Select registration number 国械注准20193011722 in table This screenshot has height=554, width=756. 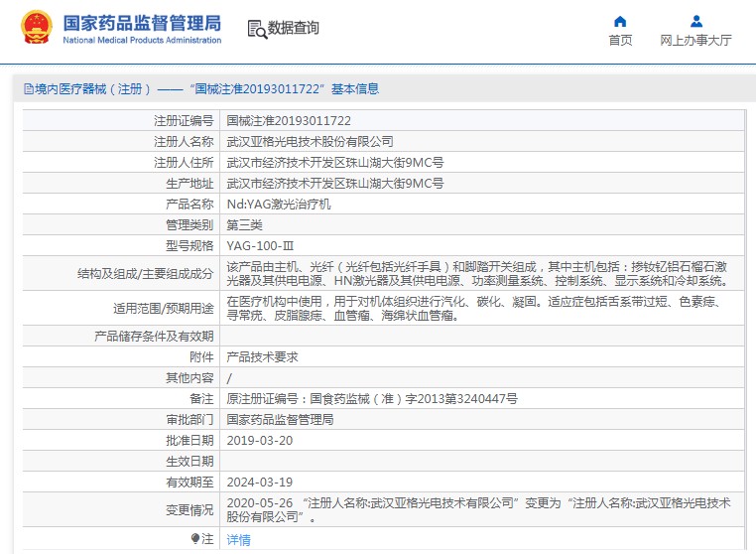coord(289,121)
